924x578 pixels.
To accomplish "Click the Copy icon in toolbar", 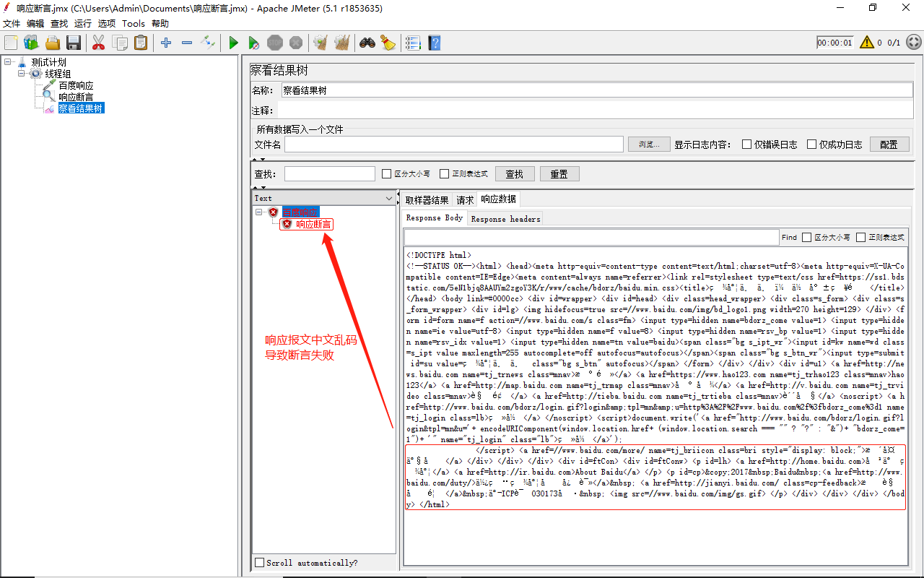I will 120,43.
